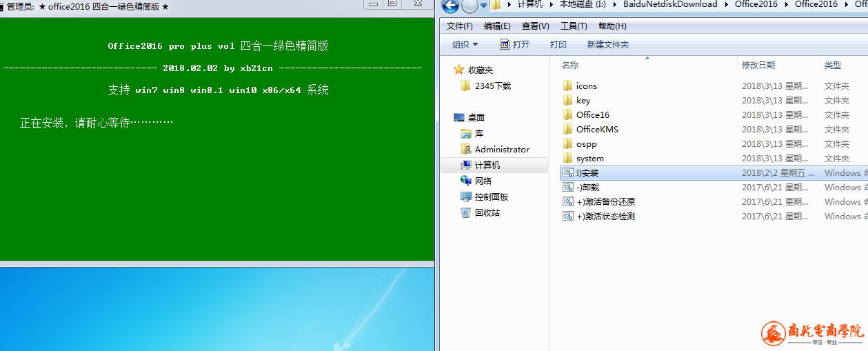Click the Explorer forward navigation arrow

[x=469, y=6]
